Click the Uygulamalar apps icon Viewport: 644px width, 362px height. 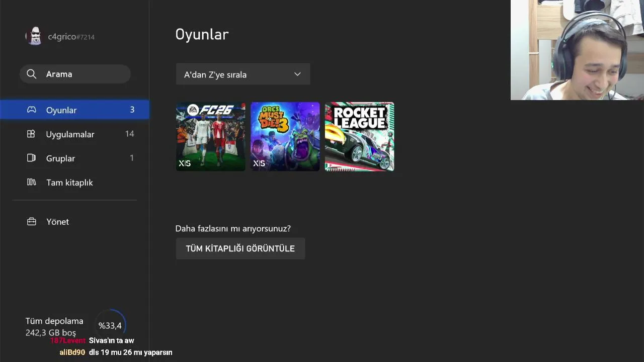[x=31, y=134]
